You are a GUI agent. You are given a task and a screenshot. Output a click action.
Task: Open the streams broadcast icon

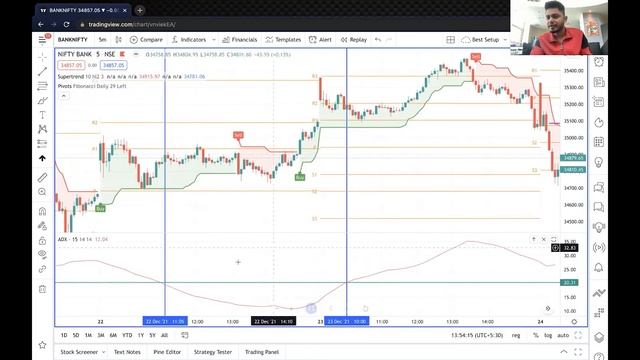(599, 247)
